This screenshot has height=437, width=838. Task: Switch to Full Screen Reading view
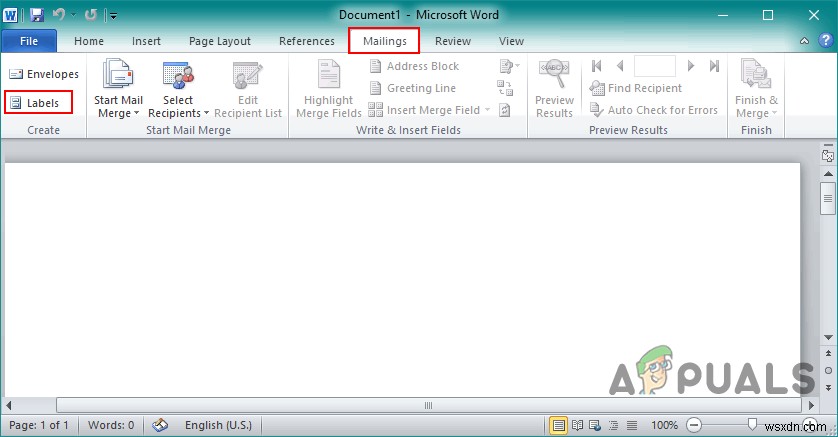click(577, 426)
